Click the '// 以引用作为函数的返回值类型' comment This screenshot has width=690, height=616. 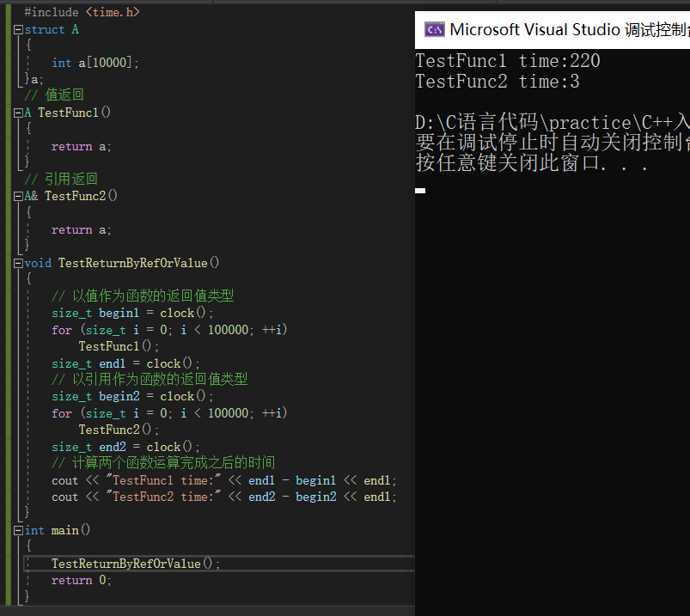pos(150,379)
